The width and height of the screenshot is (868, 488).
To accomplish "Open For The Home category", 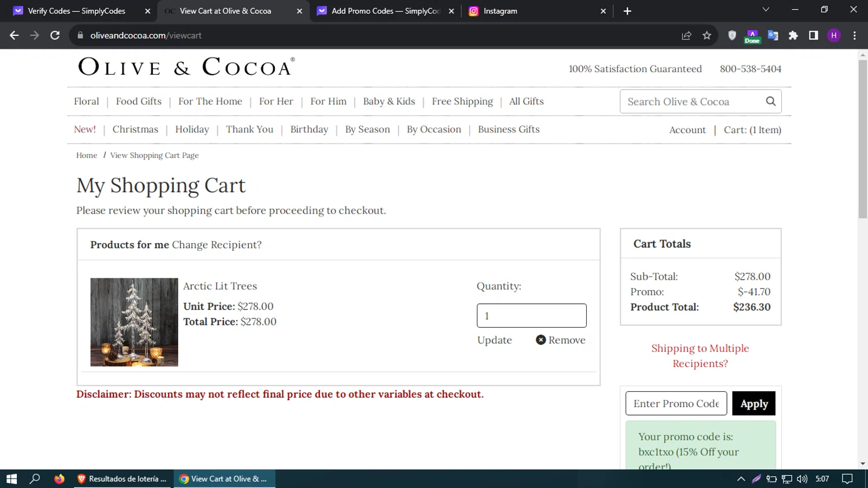I will click(x=210, y=101).
